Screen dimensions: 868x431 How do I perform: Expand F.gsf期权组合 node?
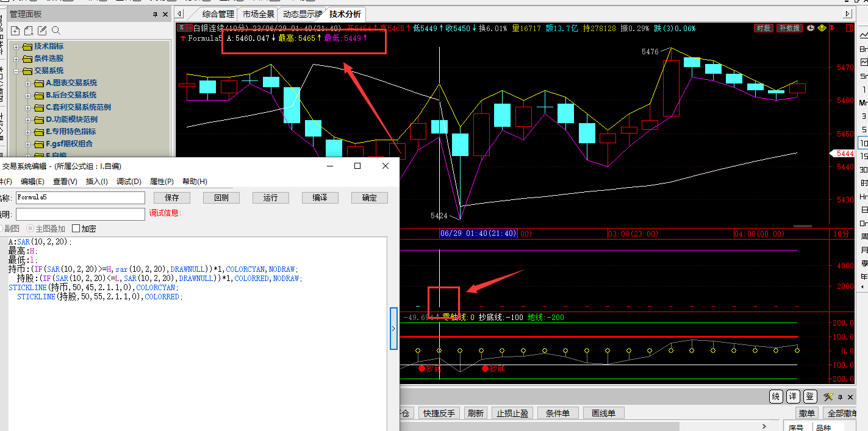click(x=28, y=144)
